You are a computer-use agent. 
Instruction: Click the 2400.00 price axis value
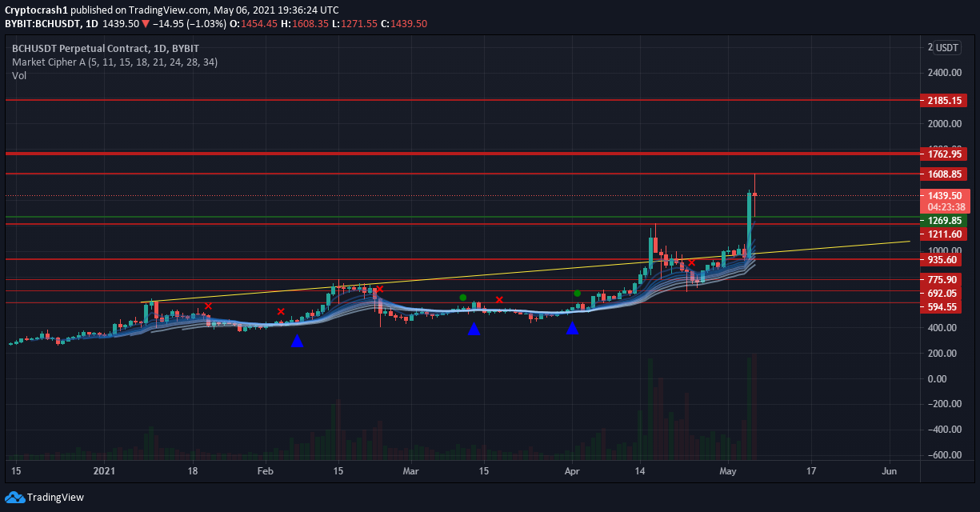944,73
